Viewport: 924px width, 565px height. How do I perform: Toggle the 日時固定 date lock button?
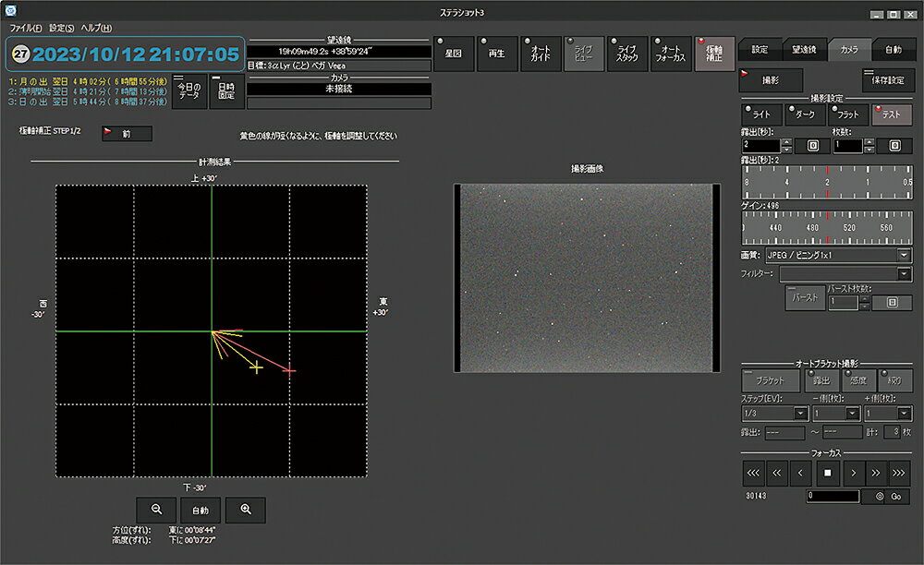point(226,92)
